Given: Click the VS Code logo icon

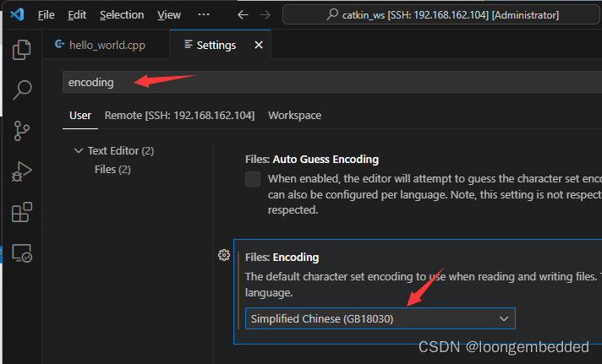Looking at the screenshot, I should pyautogui.click(x=17, y=14).
